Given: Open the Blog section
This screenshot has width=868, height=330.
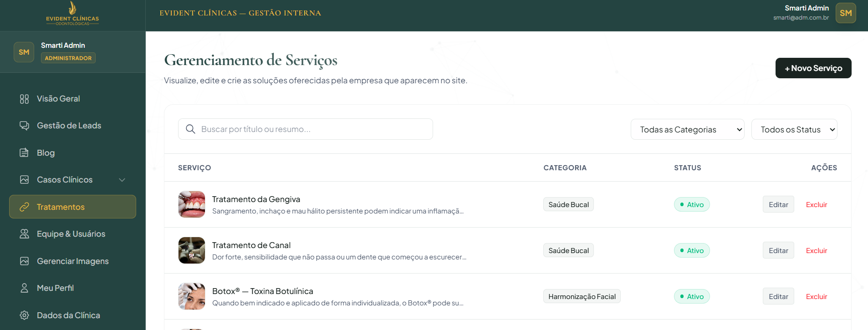Looking at the screenshot, I should 72,152.
